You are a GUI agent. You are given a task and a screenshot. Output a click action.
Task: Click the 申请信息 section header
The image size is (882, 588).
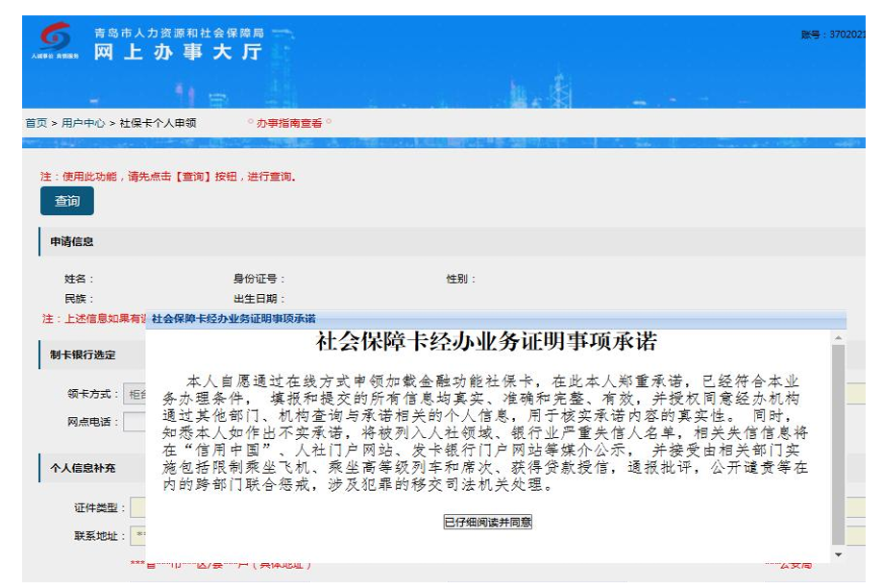73,242
